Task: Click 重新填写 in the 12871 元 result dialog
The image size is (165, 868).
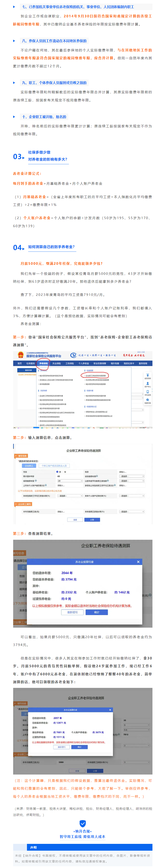Action: (x=62, y=747)
